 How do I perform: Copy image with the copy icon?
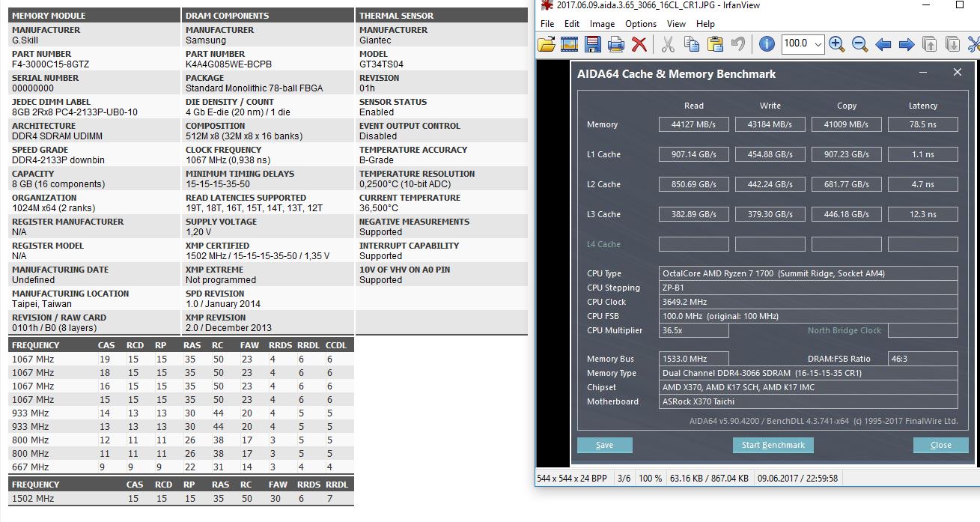pos(692,44)
